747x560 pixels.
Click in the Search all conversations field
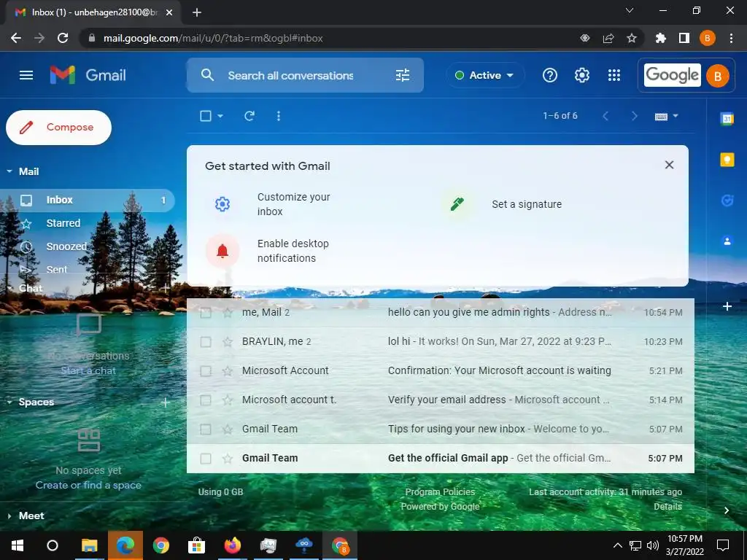[305, 75]
